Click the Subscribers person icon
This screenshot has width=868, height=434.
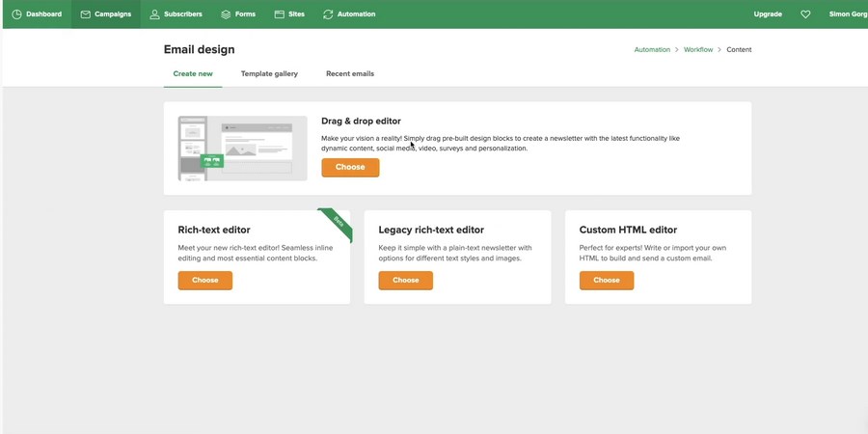point(154,14)
